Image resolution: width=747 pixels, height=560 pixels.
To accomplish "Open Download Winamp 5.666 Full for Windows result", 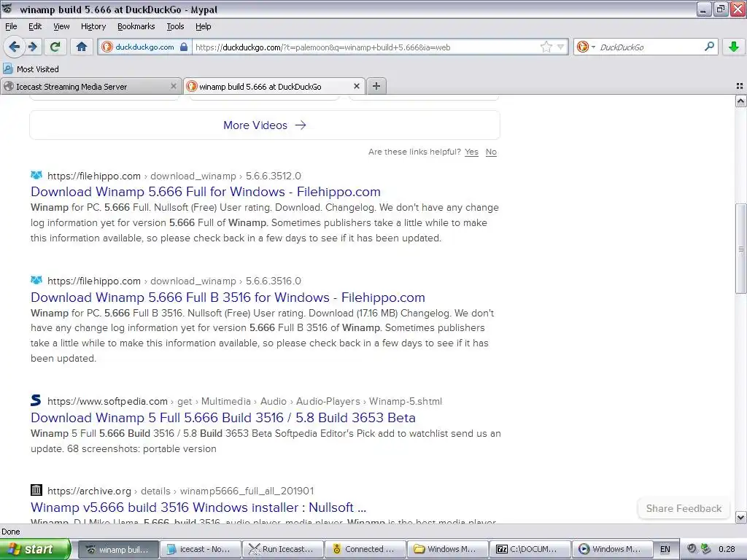I will 205,192.
